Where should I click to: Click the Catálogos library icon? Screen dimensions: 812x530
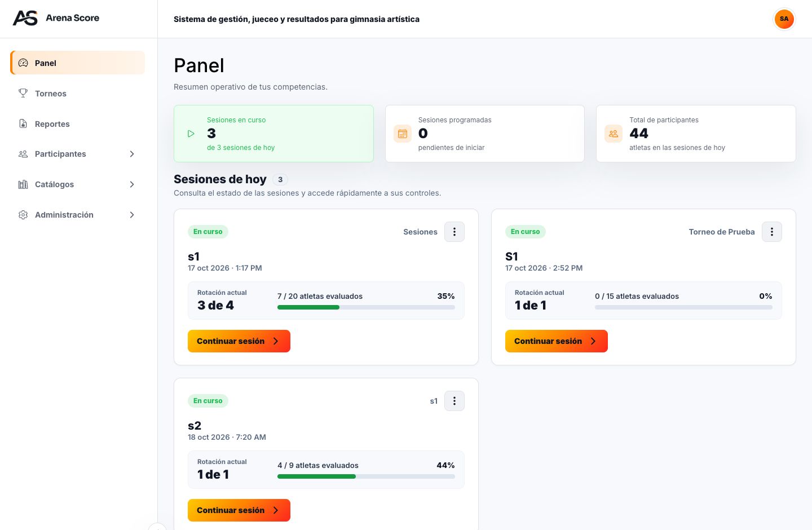click(x=23, y=184)
